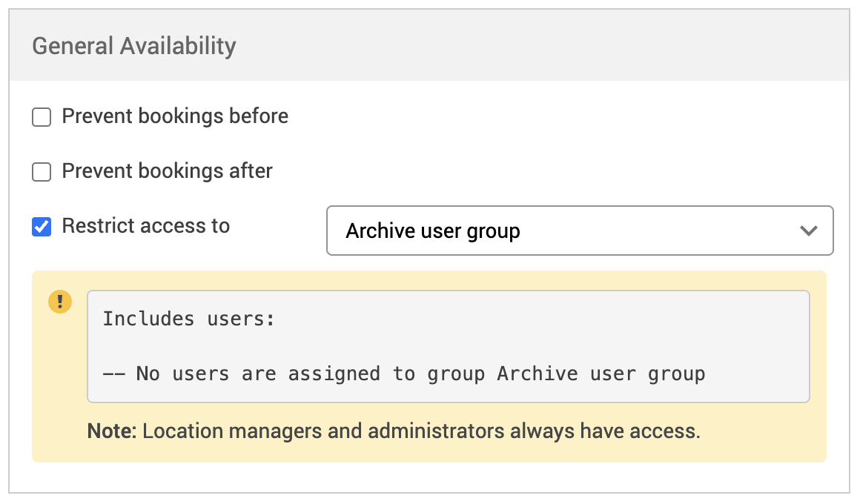This screenshot has width=860, height=504.
Task: Select the General Availability section header
Action: pyautogui.click(x=135, y=46)
